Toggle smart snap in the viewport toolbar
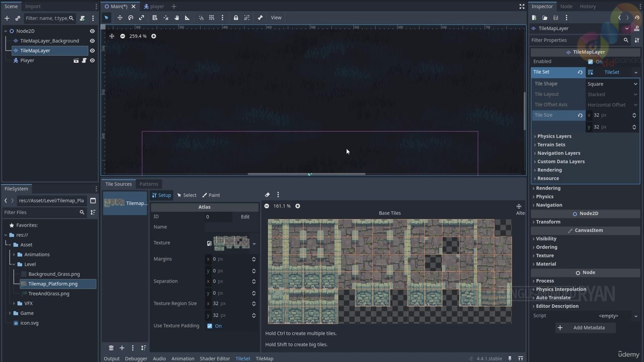This screenshot has width=644, height=362. [x=201, y=18]
